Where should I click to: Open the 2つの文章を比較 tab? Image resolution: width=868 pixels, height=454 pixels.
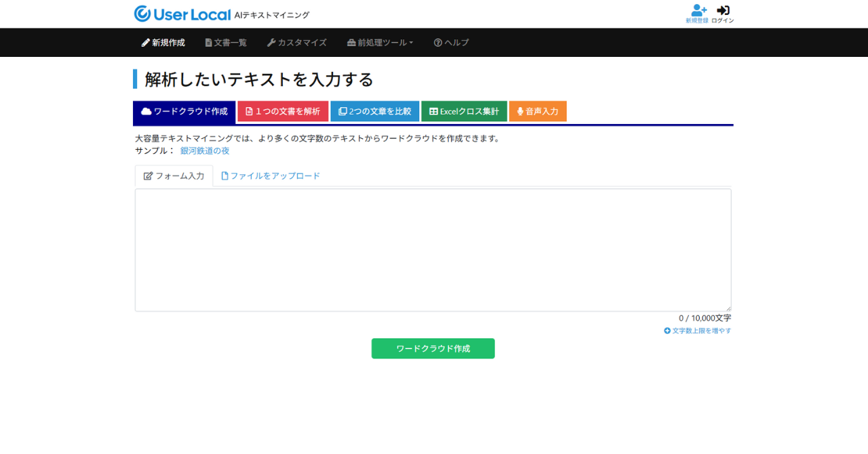click(x=375, y=112)
